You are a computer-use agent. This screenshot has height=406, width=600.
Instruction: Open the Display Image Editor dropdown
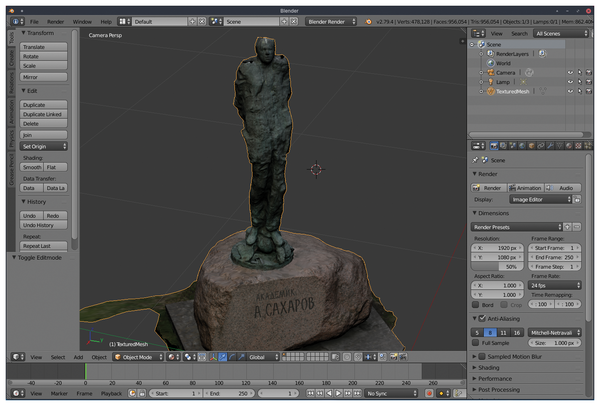540,199
